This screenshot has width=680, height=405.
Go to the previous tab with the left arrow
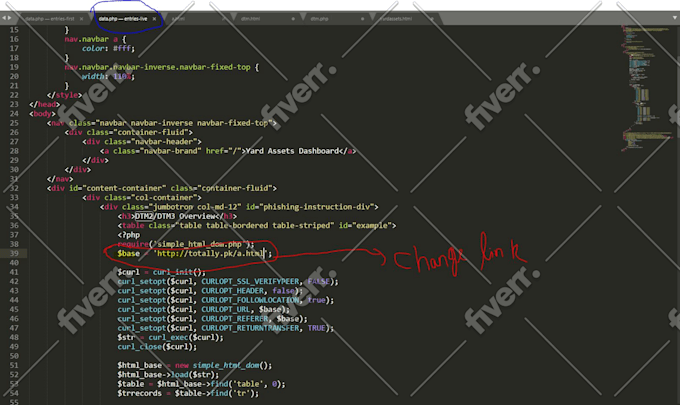[x=3, y=18]
